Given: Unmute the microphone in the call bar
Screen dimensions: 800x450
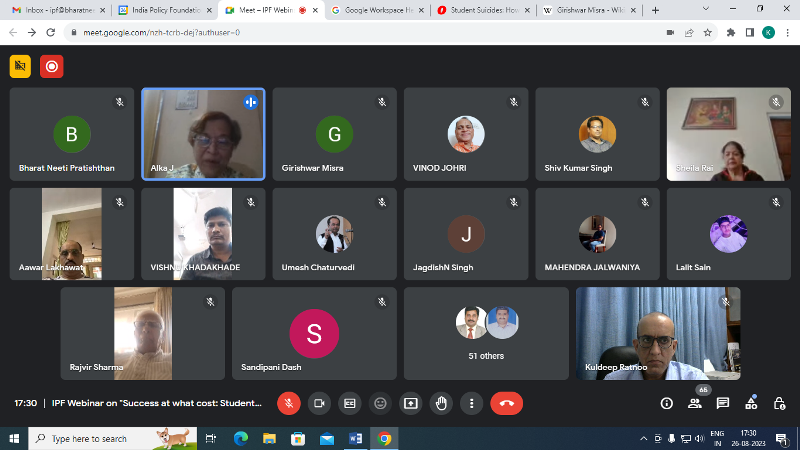Looking at the screenshot, I should point(289,403).
